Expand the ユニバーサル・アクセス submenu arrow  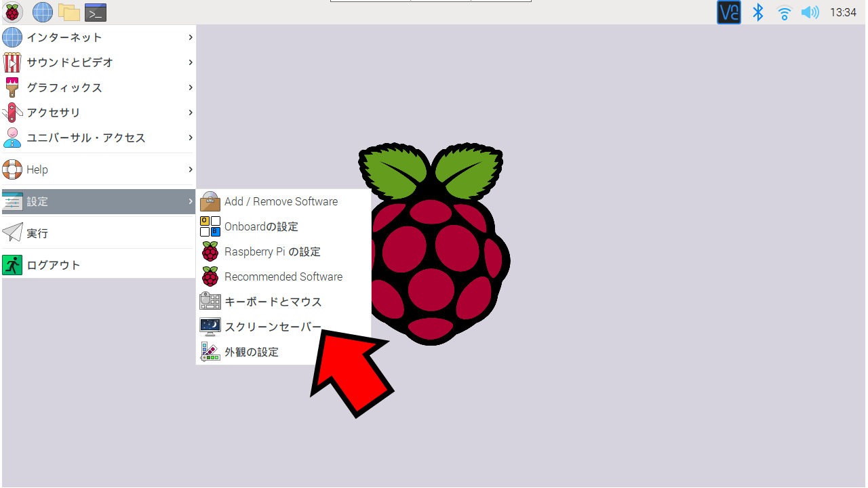pos(191,138)
